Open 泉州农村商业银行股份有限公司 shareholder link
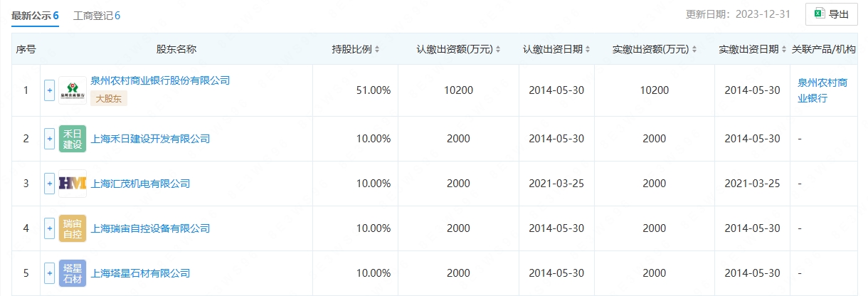868x296 pixels. coord(160,81)
